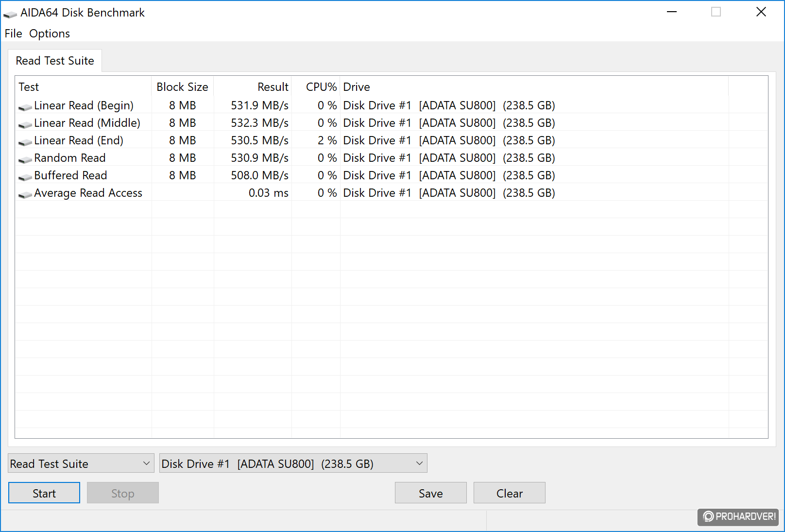785x532 pixels.
Task: Start the disk benchmark
Action: (x=44, y=493)
